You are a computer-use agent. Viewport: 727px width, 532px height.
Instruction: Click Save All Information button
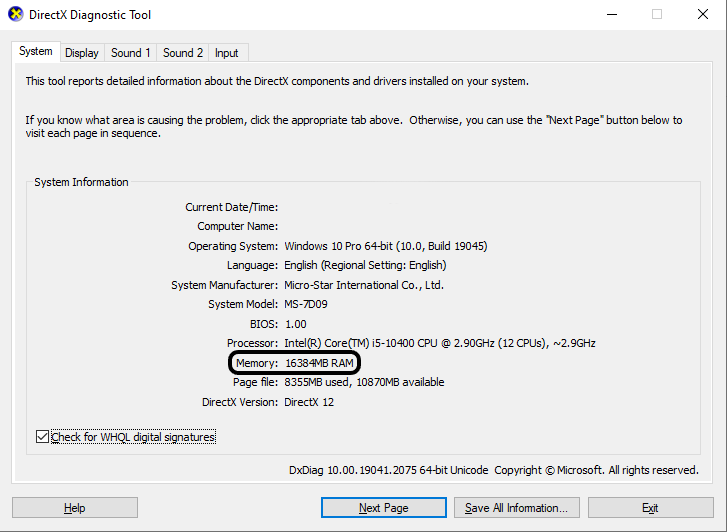pyautogui.click(x=517, y=508)
